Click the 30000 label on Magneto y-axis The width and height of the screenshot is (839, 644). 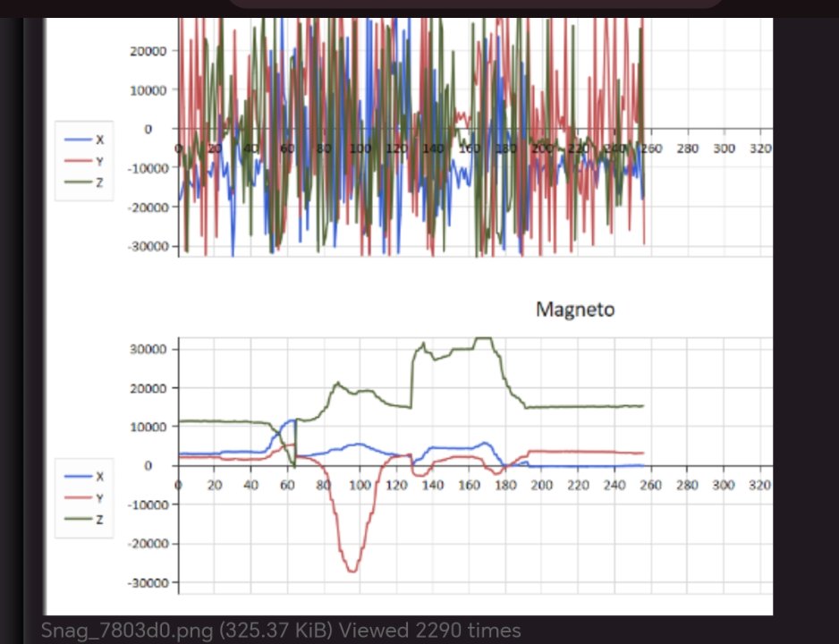147,349
